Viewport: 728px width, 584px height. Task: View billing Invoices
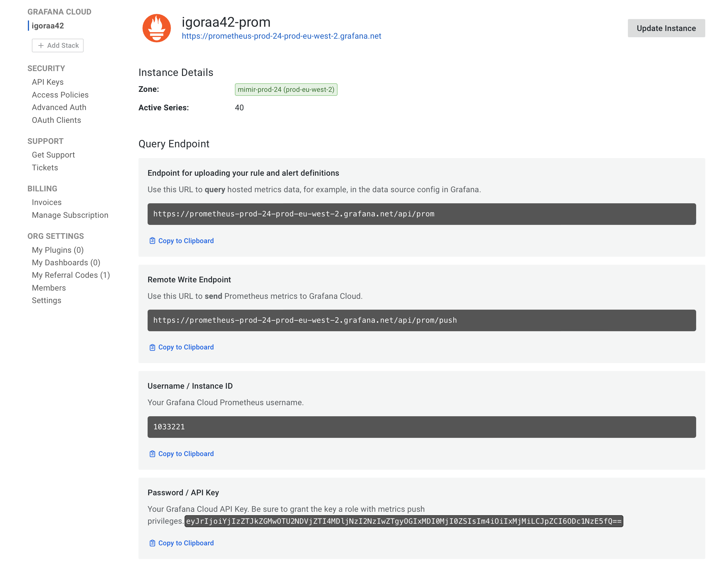tap(47, 202)
